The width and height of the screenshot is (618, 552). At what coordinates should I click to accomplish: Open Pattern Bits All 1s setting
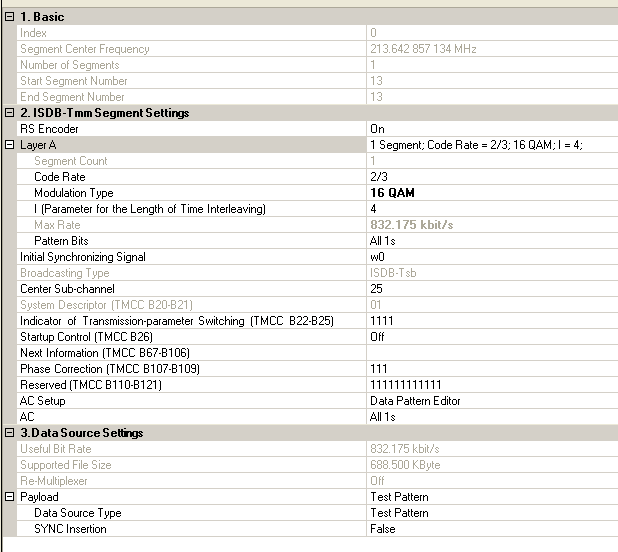pos(490,241)
